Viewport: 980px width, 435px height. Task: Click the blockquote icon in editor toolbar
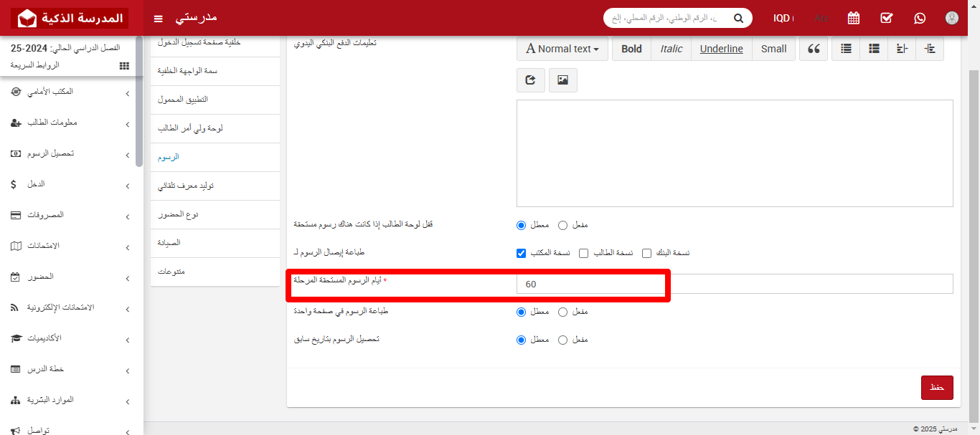[814, 49]
